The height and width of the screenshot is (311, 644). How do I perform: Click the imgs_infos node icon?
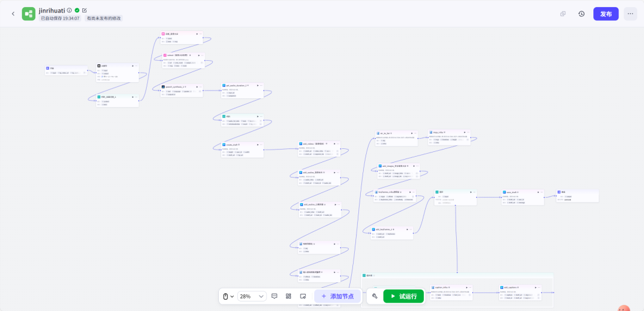[431, 132]
